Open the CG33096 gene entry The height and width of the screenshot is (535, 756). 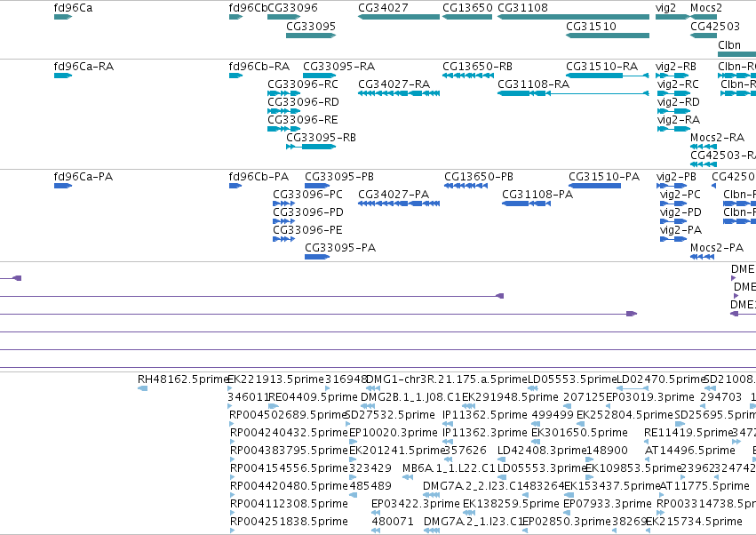pyautogui.click(x=284, y=17)
